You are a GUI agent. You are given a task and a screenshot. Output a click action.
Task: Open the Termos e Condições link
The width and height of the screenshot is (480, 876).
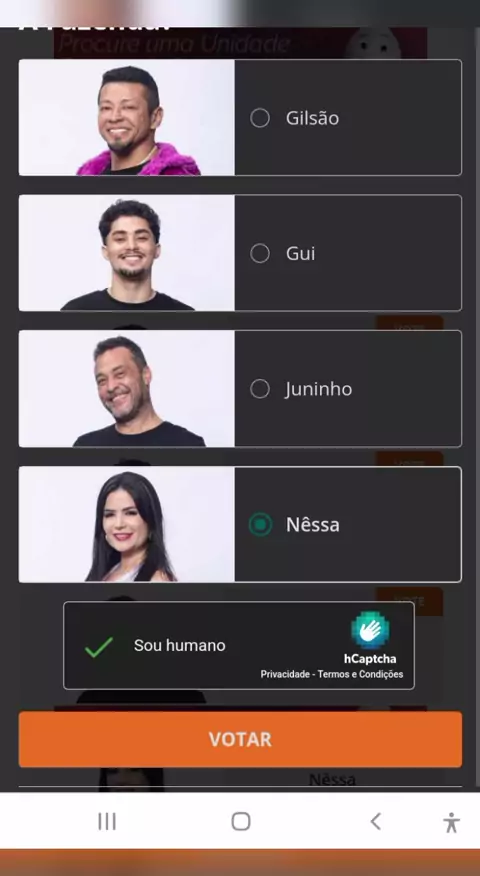coord(360,674)
